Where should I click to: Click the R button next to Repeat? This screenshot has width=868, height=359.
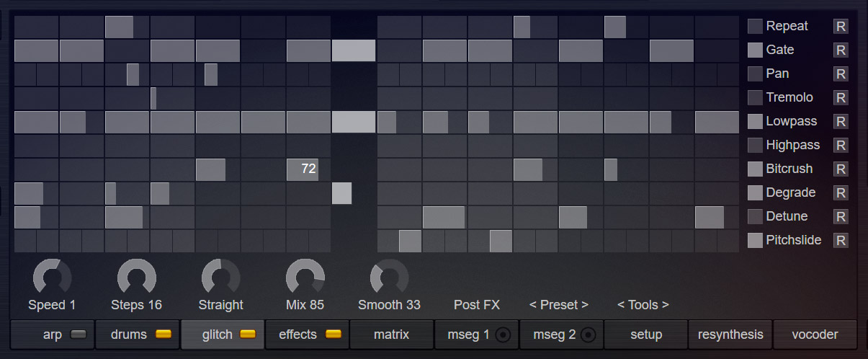(841, 27)
